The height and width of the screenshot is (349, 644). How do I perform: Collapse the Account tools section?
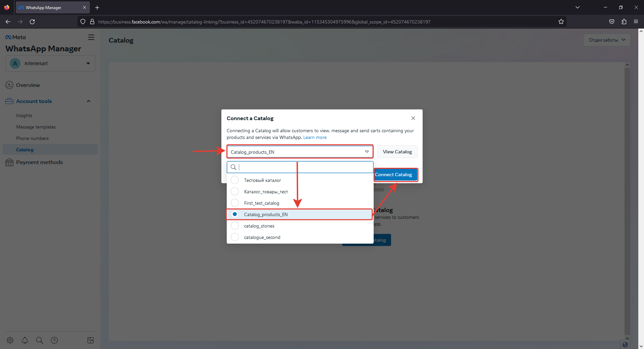click(x=89, y=101)
